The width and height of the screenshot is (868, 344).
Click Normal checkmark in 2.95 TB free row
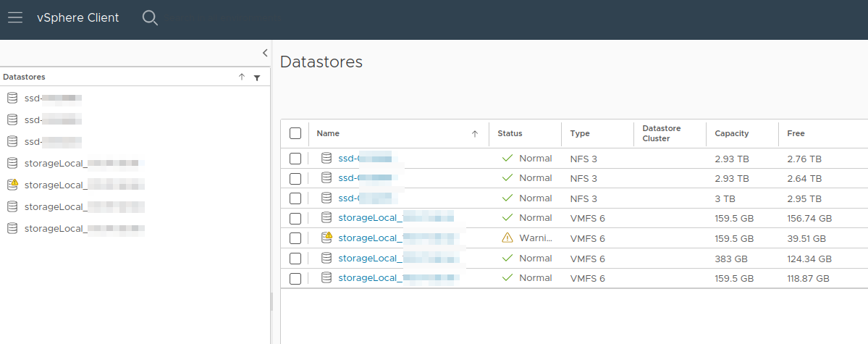point(507,198)
